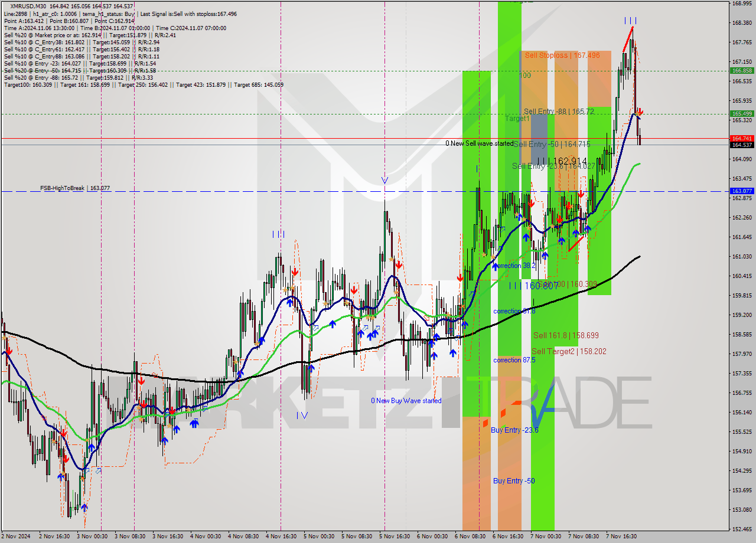
Task: Click the 7 Nov 16:30 time axis label
Action: 621,537
